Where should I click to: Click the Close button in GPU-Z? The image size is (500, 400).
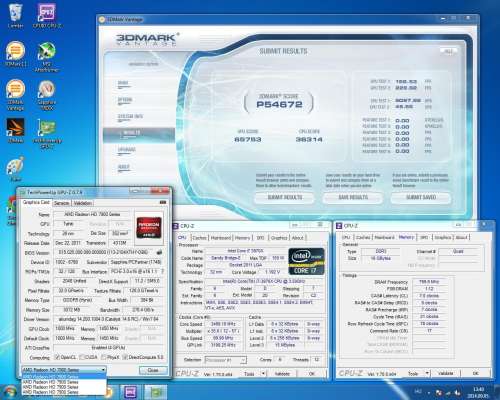(153, 370)
